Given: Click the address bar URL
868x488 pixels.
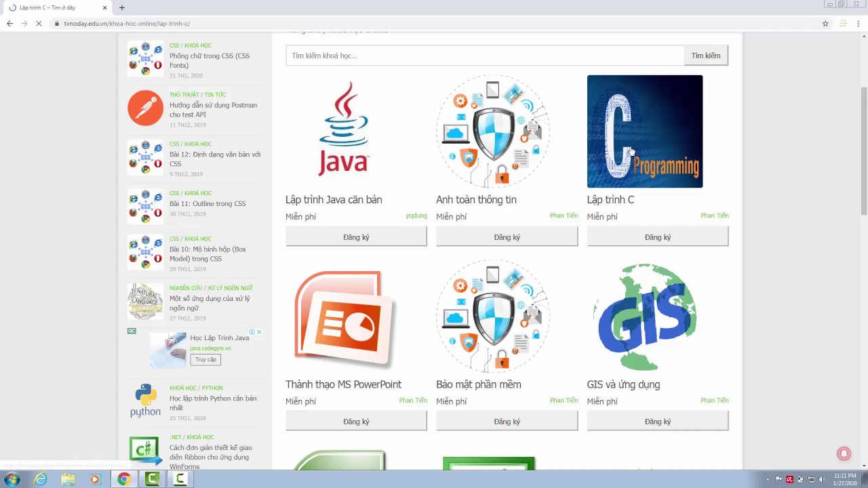Looking at the screenshot, I should 127,24.
